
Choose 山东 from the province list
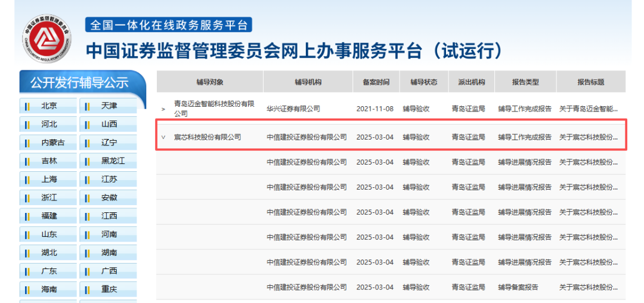tap(48, 234)
